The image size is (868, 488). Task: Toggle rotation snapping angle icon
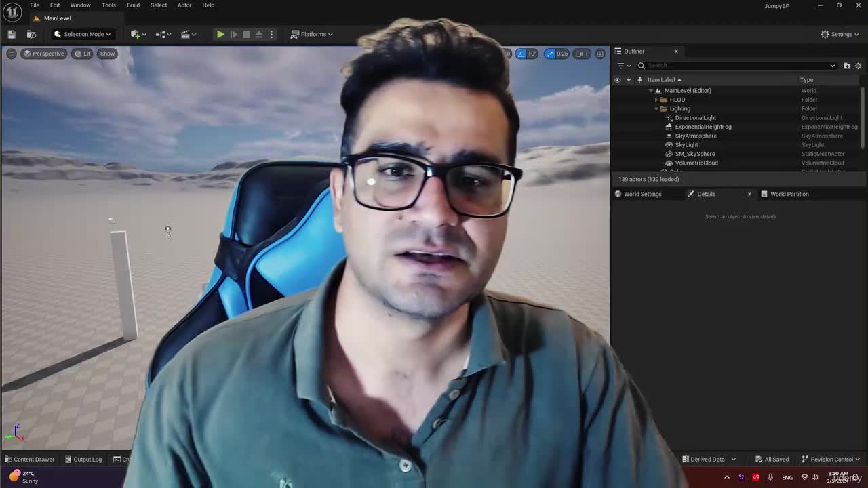point(521,54)
